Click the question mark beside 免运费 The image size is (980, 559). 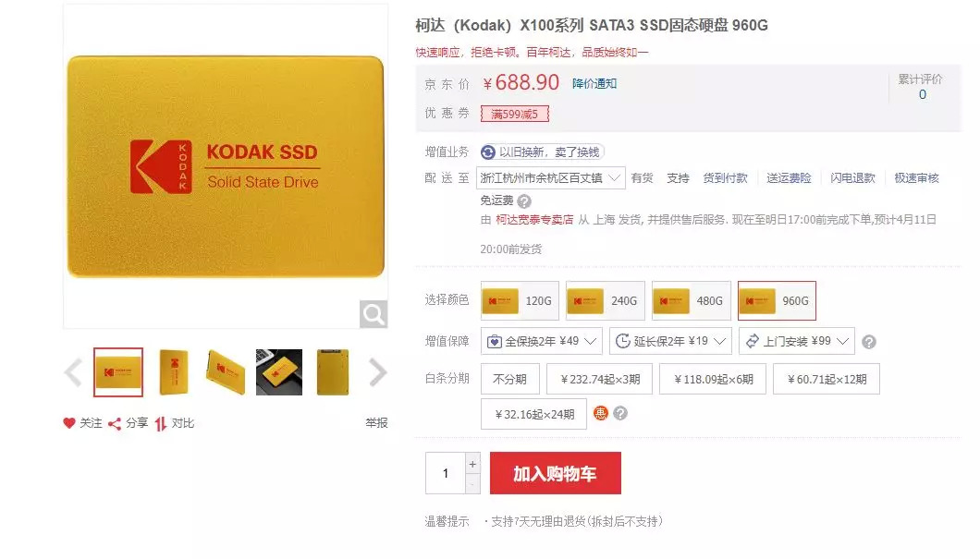coord(524,201)
